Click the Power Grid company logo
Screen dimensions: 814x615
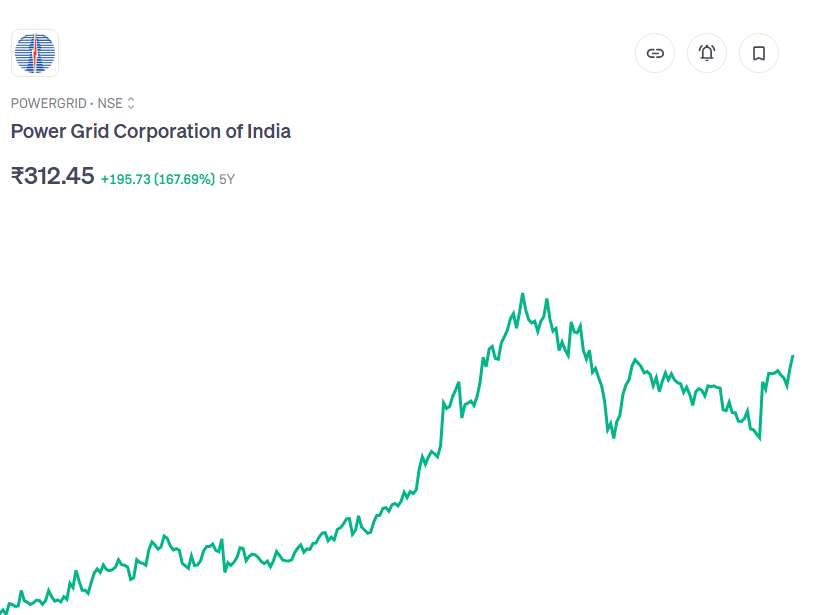click(x=35, y=53)
